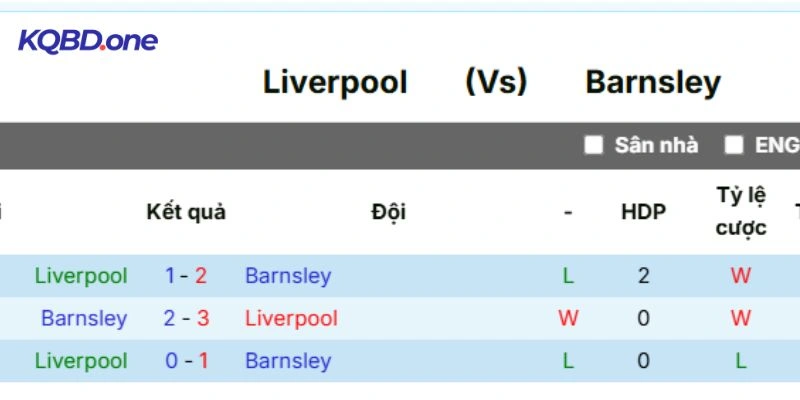Click the Liverpool heading in the title
The height and width of the screenshot is (400, 800).
click(335, 82)
